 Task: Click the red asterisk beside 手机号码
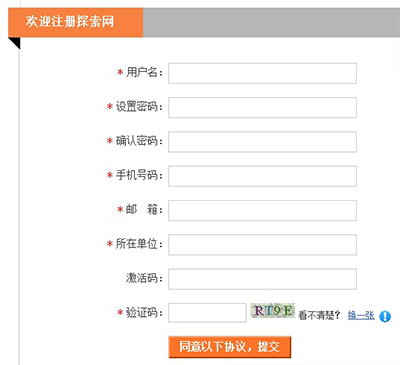tap(110, 175)
